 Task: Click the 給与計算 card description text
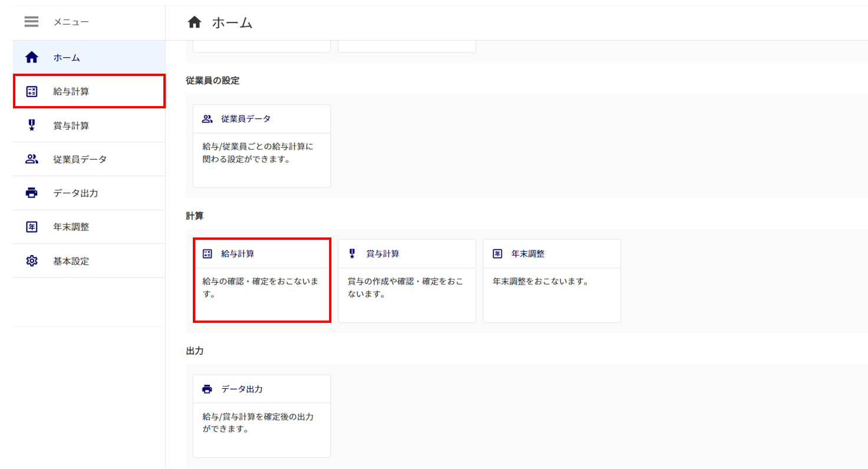[x=260, y=288]
